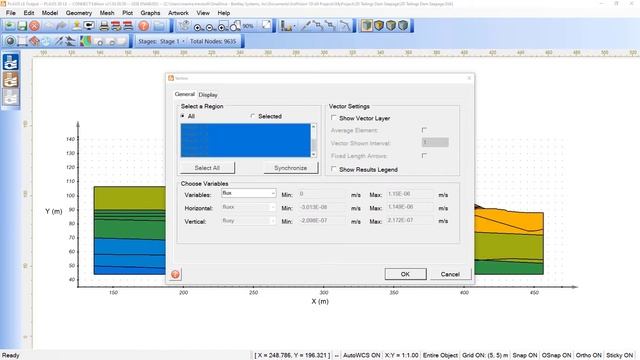Click the pan hand icon in toolbar

pyautogui.click(x=184, y=25)
